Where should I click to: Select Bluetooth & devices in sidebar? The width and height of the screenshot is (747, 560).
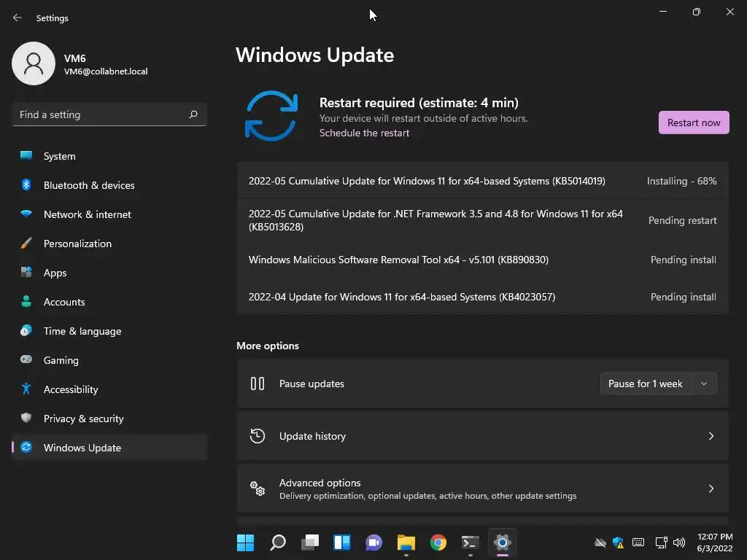tap(109, 184)
